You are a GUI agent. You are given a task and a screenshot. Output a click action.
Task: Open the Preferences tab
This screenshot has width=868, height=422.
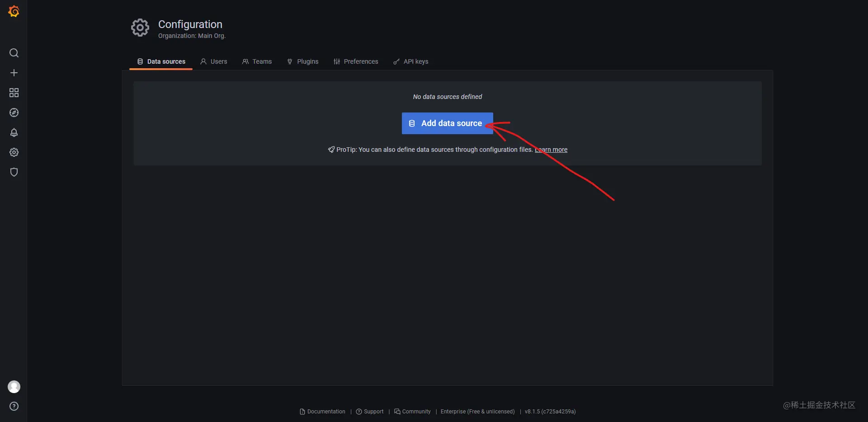coord(356,61)
